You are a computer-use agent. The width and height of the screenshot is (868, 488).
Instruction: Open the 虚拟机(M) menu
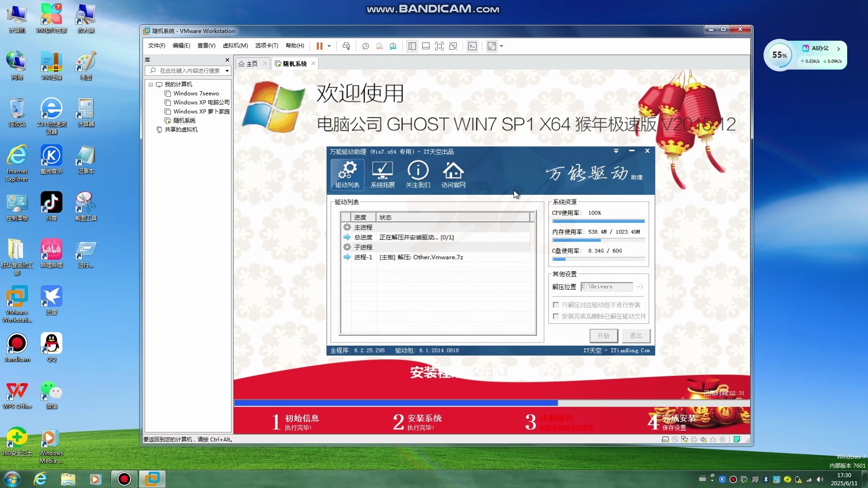click(235, 46)
